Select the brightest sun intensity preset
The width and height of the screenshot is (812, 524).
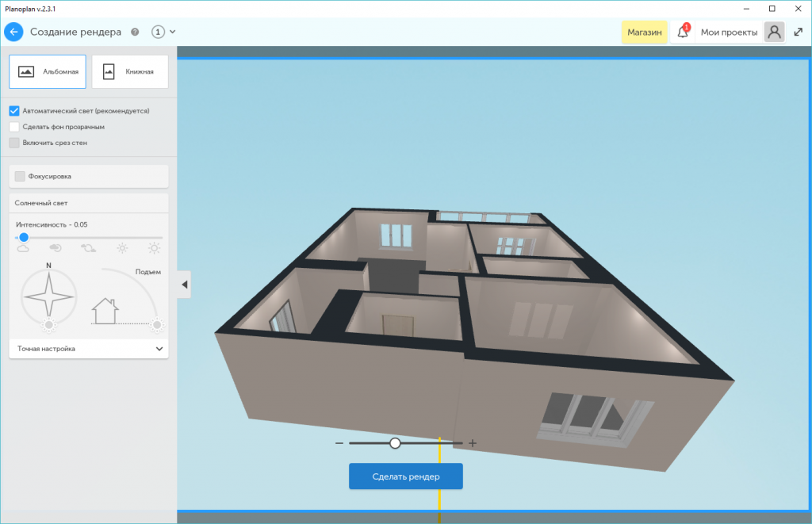154,249
